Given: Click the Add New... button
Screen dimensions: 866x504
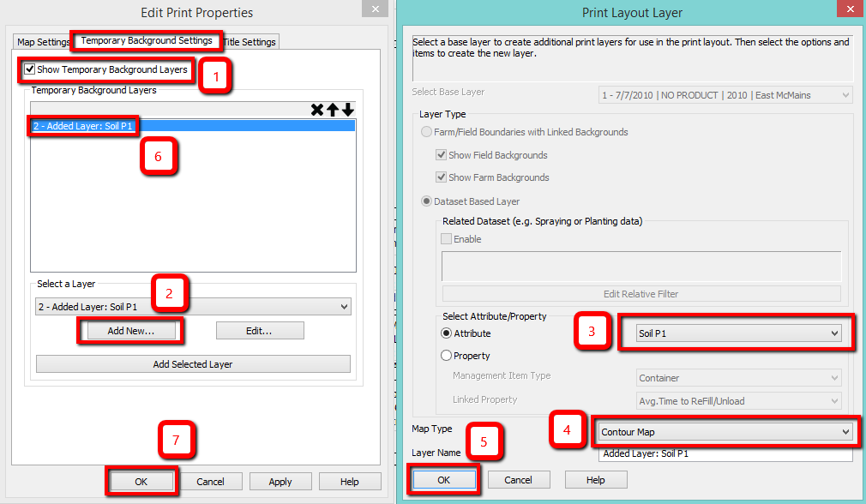Looking at the screenshot, I should pyautogui.click(x=131, y=331).
